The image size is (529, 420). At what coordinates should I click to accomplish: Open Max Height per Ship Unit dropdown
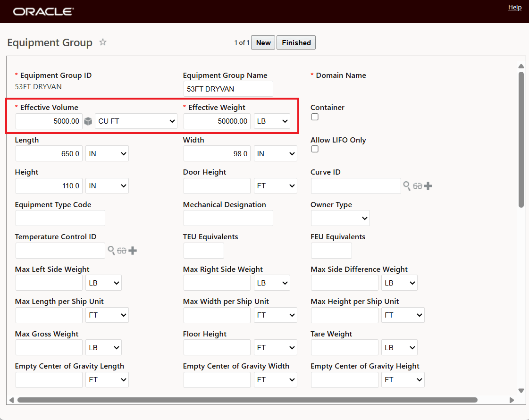403,315
